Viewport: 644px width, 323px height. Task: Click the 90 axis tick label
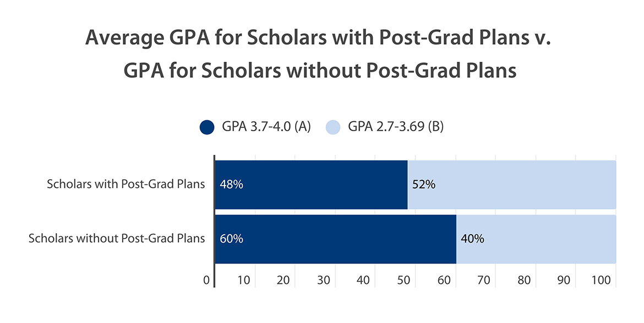(564, 280)
